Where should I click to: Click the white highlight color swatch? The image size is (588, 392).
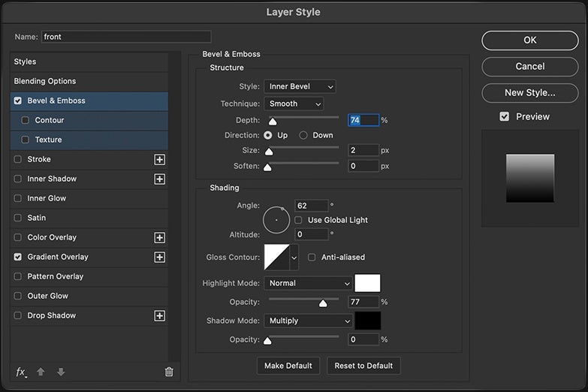coord(367,283)
